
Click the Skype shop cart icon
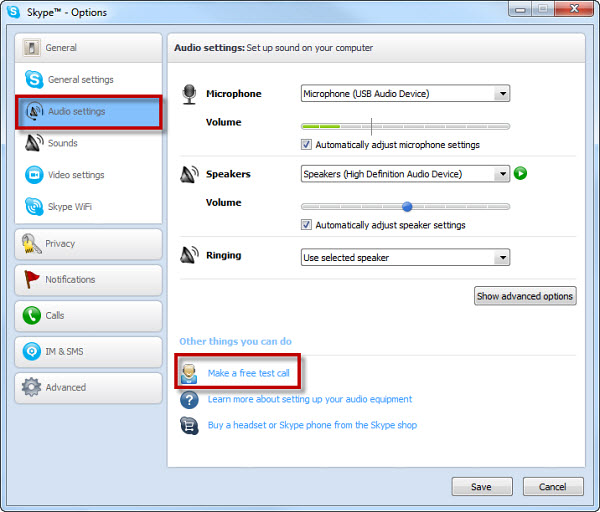tap(189, 425)
